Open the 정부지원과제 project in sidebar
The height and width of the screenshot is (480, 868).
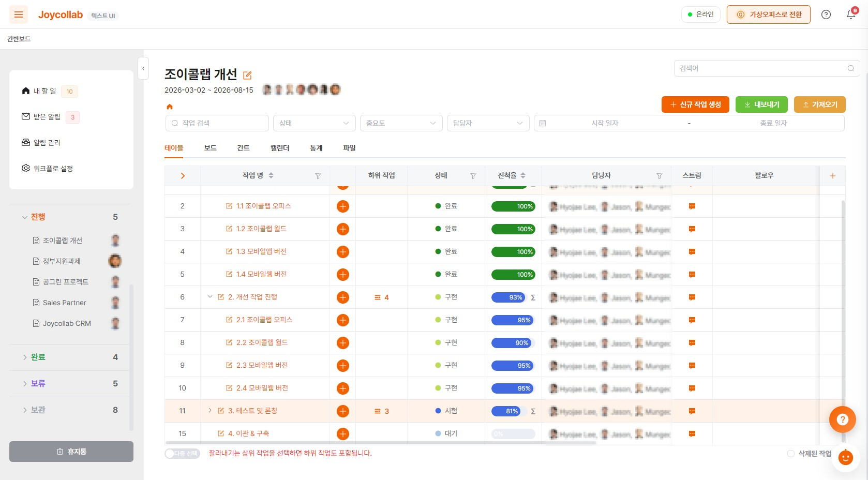[x=62, y=261]
